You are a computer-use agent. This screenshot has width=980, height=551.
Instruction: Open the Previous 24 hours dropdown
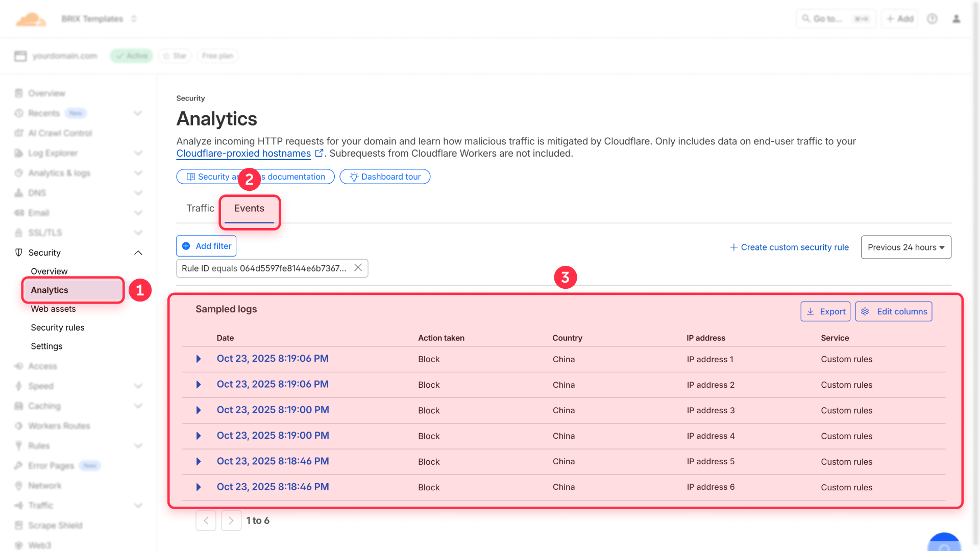point(905,247)
